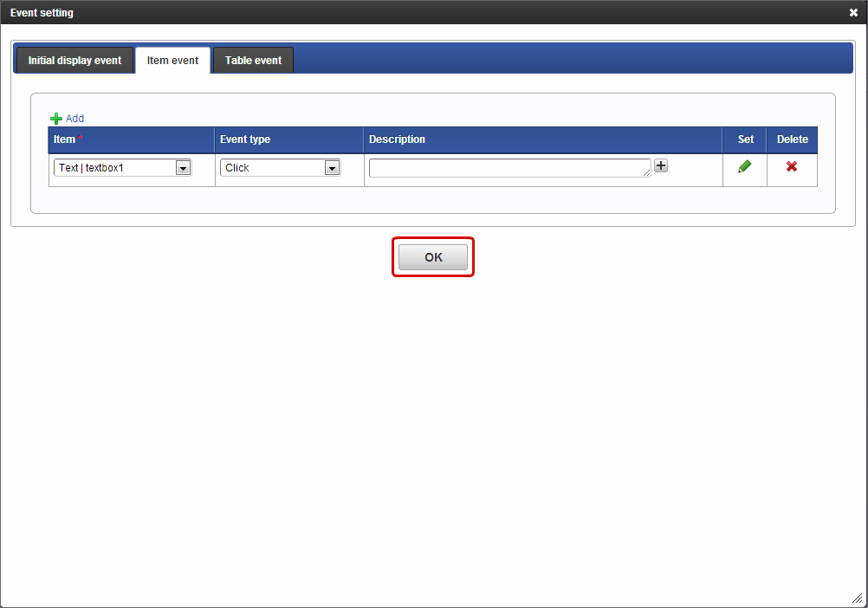
Task: Delete the textbox1 event row
Action: [792, 166]
